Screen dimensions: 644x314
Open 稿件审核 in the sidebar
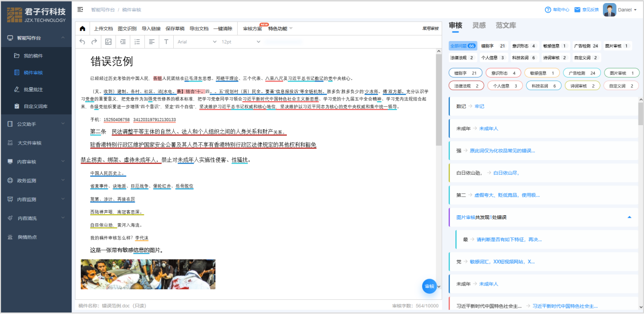33,72
